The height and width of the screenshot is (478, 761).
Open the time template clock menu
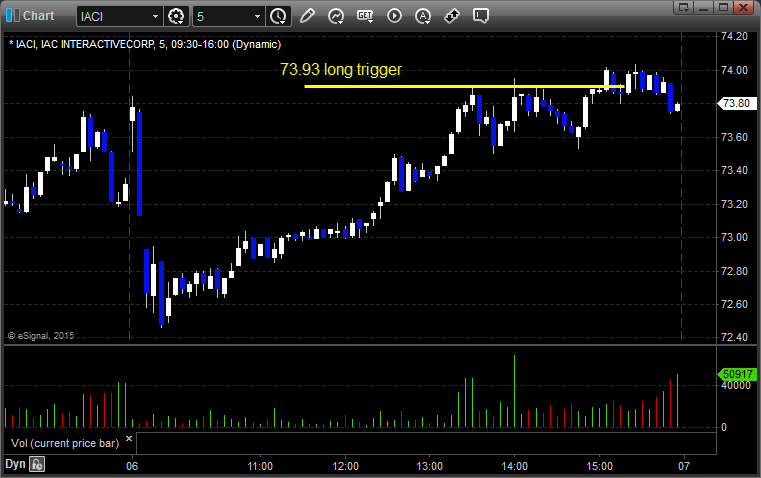pos(278,16)
